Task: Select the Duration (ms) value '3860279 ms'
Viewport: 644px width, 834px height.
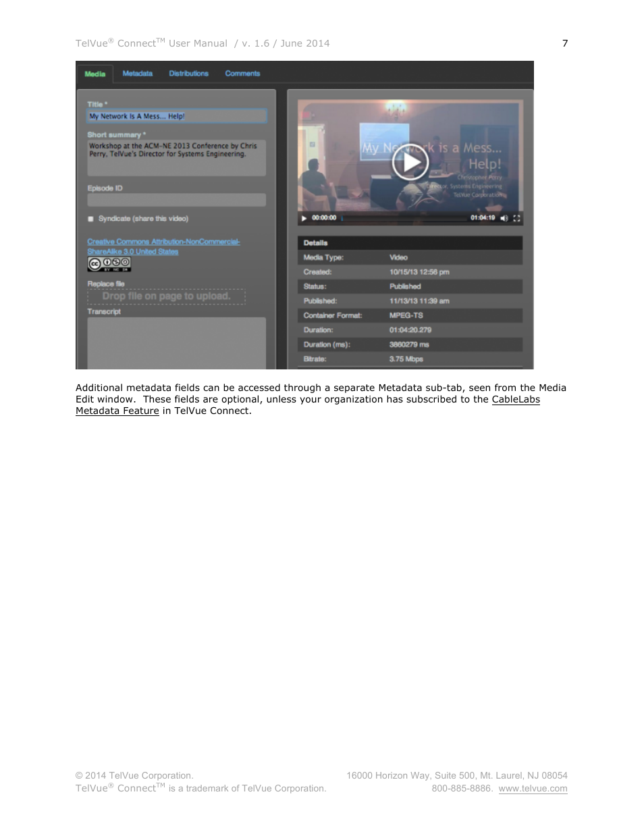Action: [x=409, y=344]
